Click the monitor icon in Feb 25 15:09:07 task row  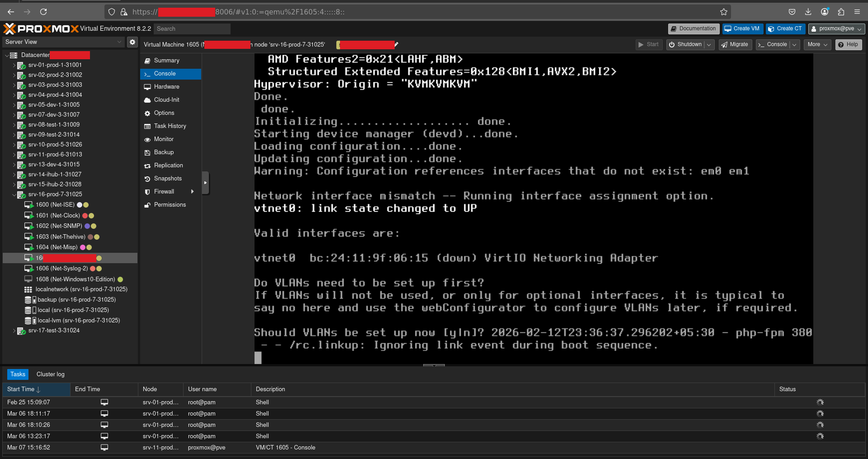pos(104,402)
